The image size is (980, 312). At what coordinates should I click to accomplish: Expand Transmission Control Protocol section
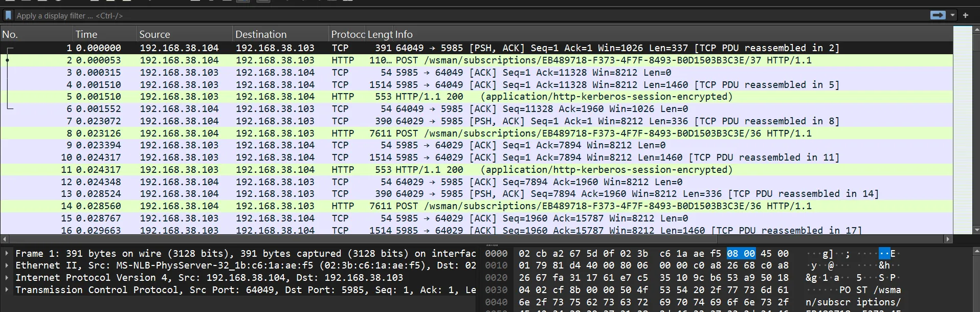coord(7,290)
